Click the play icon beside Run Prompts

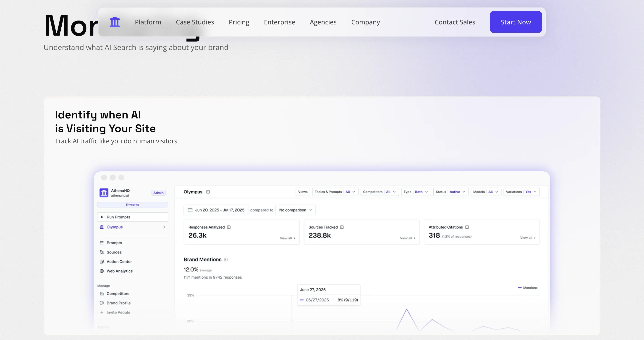(102, 217)
